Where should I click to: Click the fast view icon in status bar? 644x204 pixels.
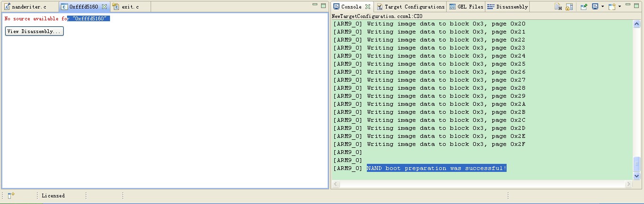click(x=11, y=195)
